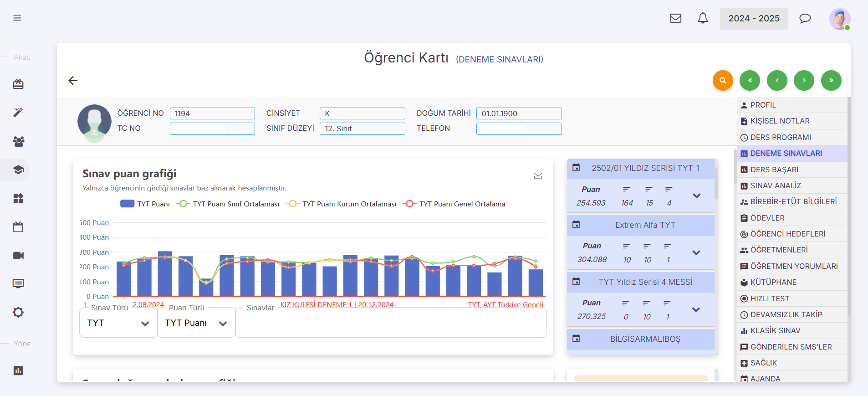This screenshot has width=868, height=396.
Task: Open the chat bubble icon
Action: tap(805, 19)
